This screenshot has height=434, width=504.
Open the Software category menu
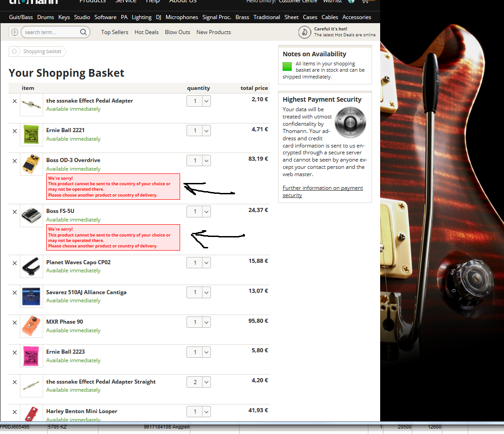tap(105, 17)
